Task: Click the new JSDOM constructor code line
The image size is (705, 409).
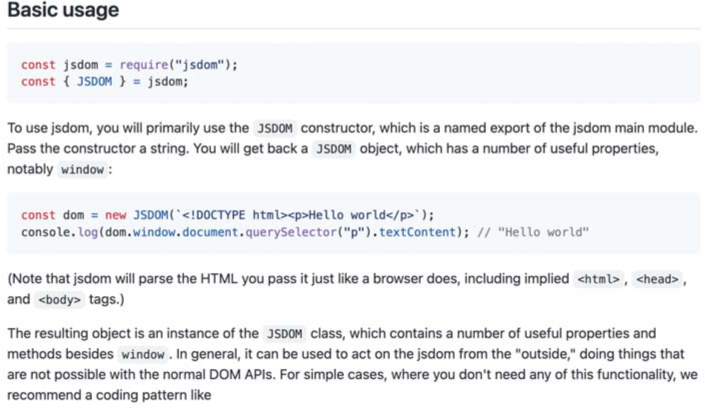Action: click(227, 215)
